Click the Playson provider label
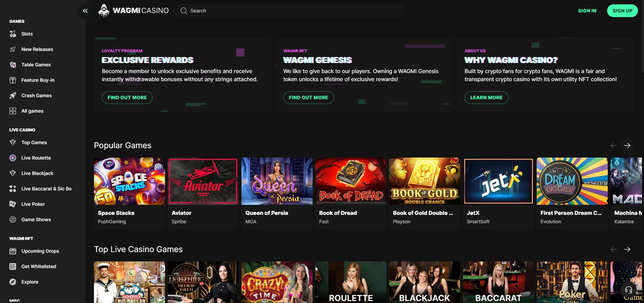Screen dimensions: 644x303 point(401,222)
